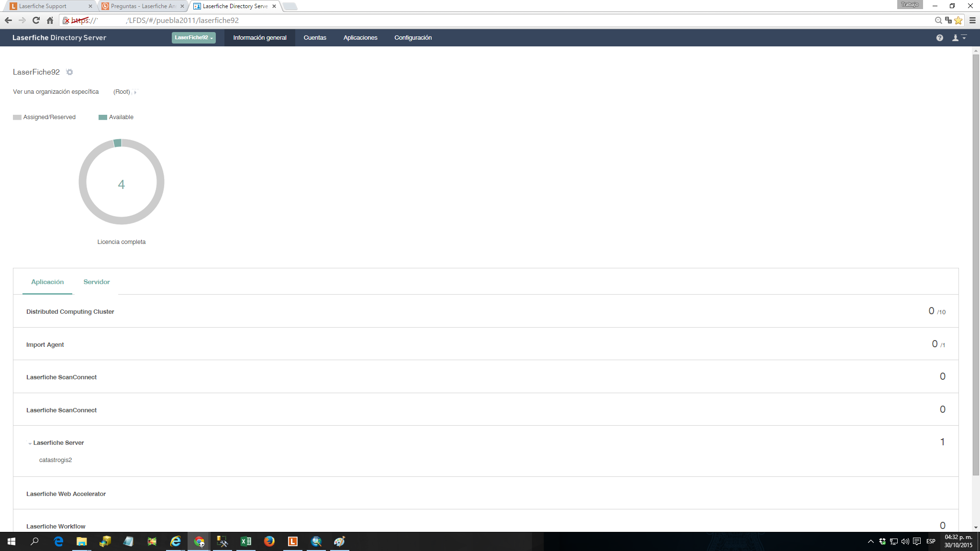The image size is (980, 551).
Task: Click the Available legend color swatch
Action: pos(102,117)
